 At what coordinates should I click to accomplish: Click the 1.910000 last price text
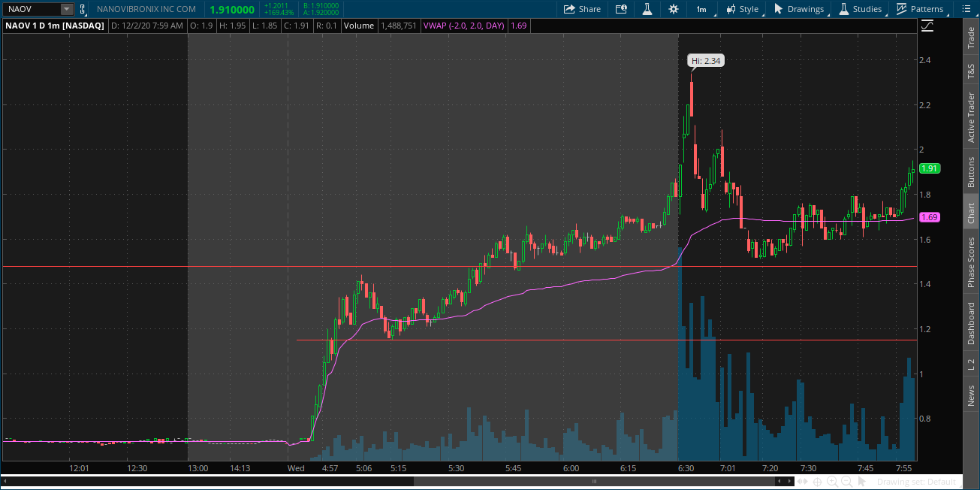[x=232, y=10]
